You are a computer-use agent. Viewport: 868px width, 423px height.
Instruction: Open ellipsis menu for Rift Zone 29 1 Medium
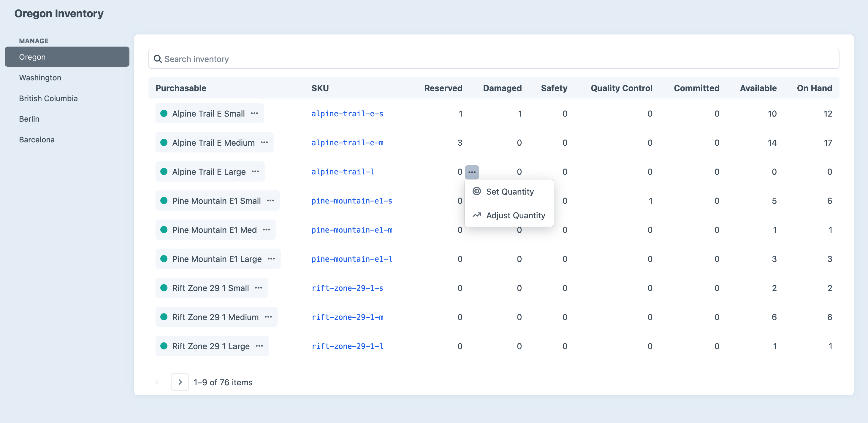pos(268,317)
